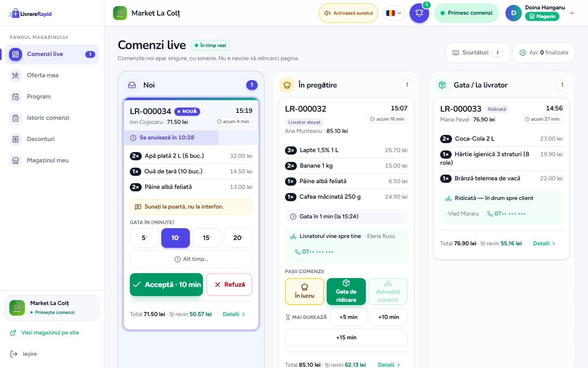Click the phone icon in order LR-000032
The image size is (588, 368).
click(x=298, y=252)
